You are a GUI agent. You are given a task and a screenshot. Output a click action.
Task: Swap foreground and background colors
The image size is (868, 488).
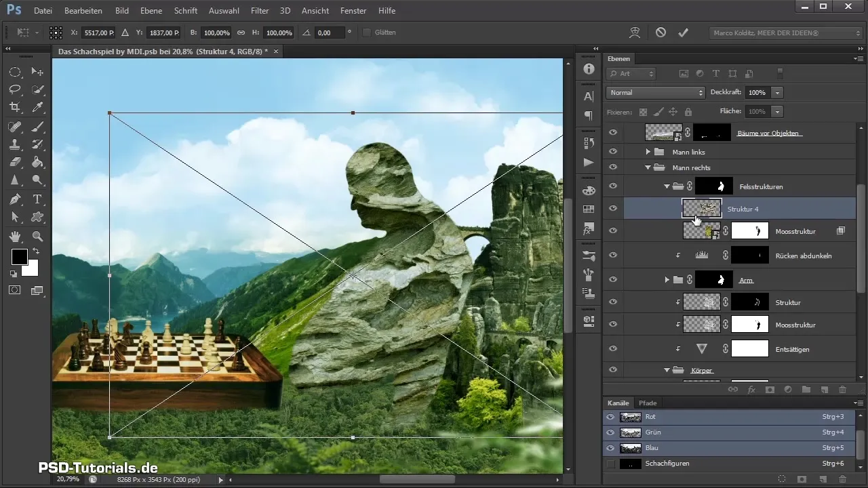click(35, 251)
